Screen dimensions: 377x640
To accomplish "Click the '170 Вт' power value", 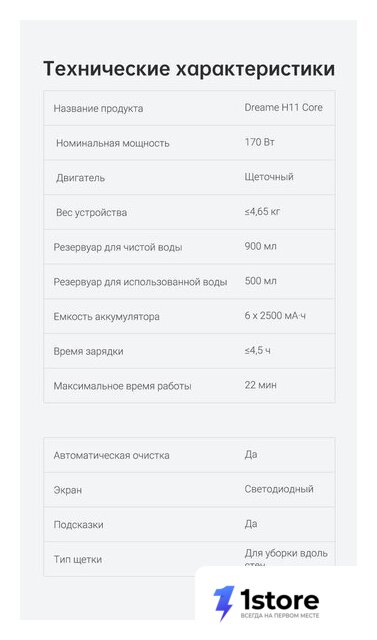I will tap(259, 142).
